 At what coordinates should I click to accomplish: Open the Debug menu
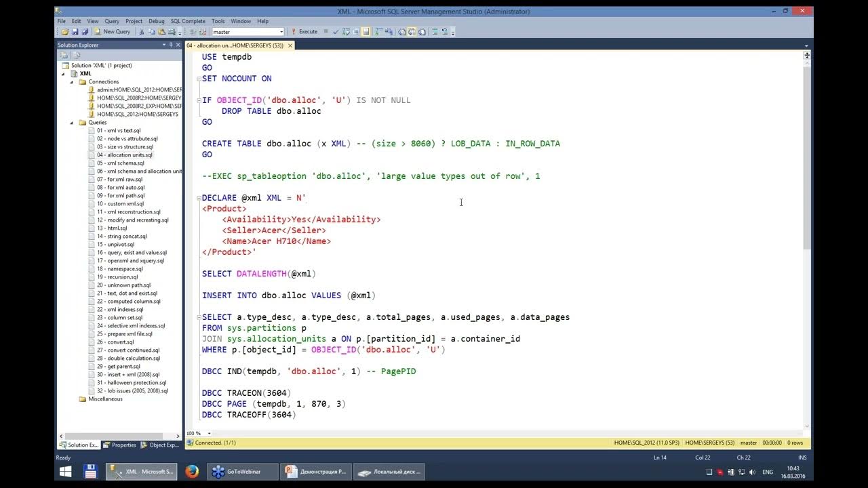pyautogui.click(x=156, y=21)
